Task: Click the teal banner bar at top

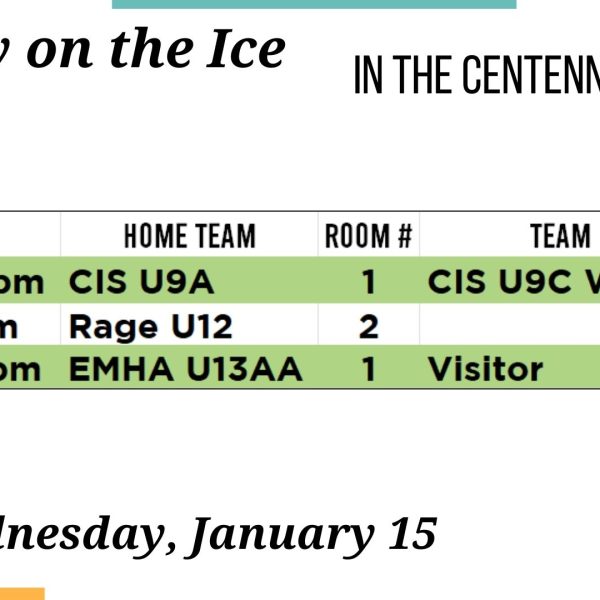Action: [314, 4]
